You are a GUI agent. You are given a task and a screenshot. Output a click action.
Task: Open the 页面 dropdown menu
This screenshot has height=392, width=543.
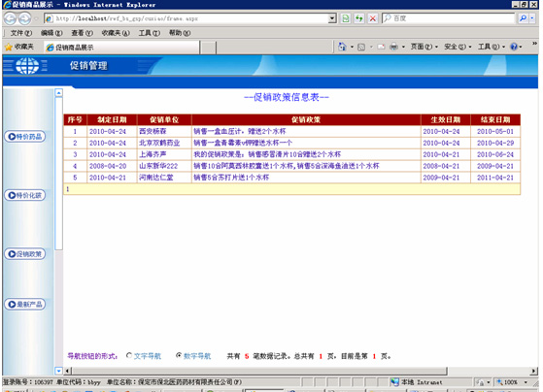tap(424, 47)
